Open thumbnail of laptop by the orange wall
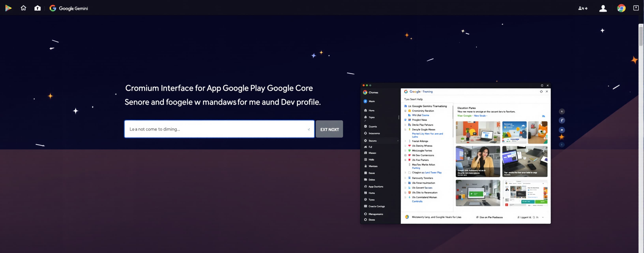 [478, 132]
